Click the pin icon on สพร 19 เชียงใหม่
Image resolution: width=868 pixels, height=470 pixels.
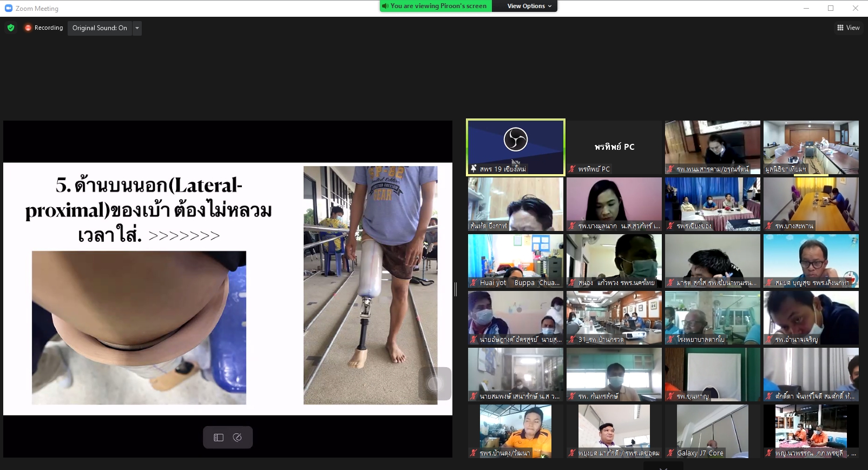(x=474, y=169)
